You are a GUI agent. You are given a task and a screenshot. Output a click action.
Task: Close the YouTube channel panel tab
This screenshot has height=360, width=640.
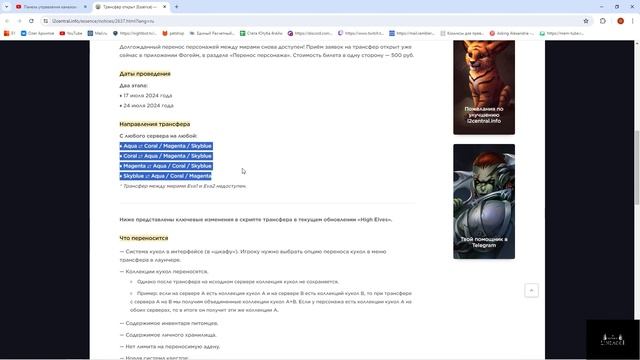[x=85, y=7]
